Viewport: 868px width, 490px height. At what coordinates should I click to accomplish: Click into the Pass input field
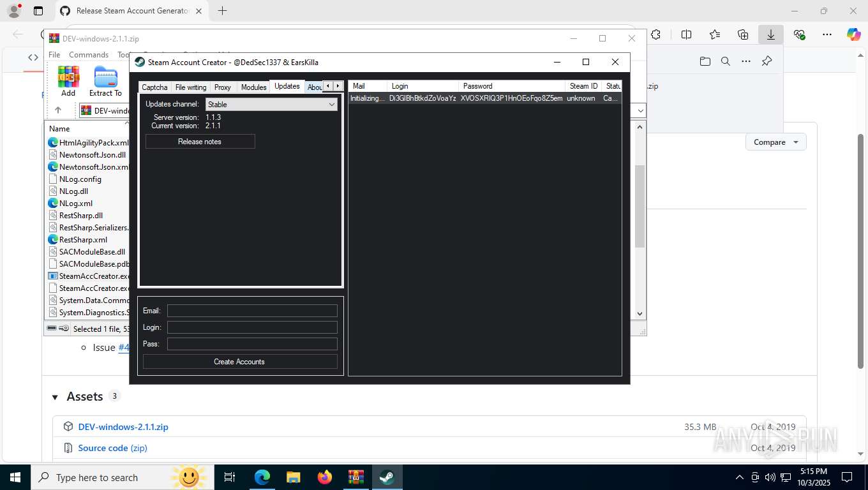[252, 344]
